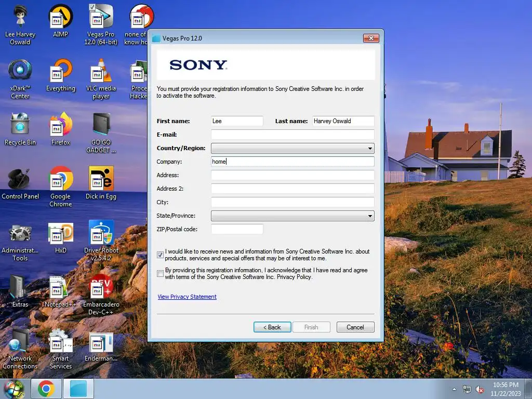Screen dimensions: 532x399
Task: Open the Process Hacker desktop shortcut
Action: 138,79
